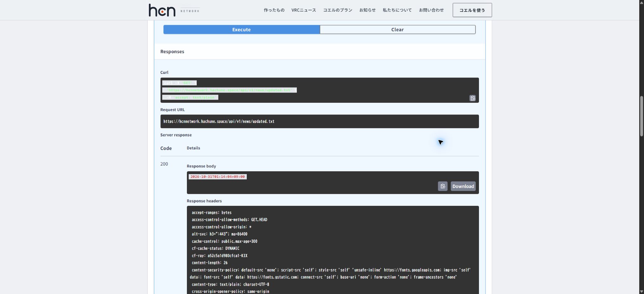Click the コエルを使う button
The width and height of the screenshot is (644, 294).
pyautogui.click(x=472, y=10)
